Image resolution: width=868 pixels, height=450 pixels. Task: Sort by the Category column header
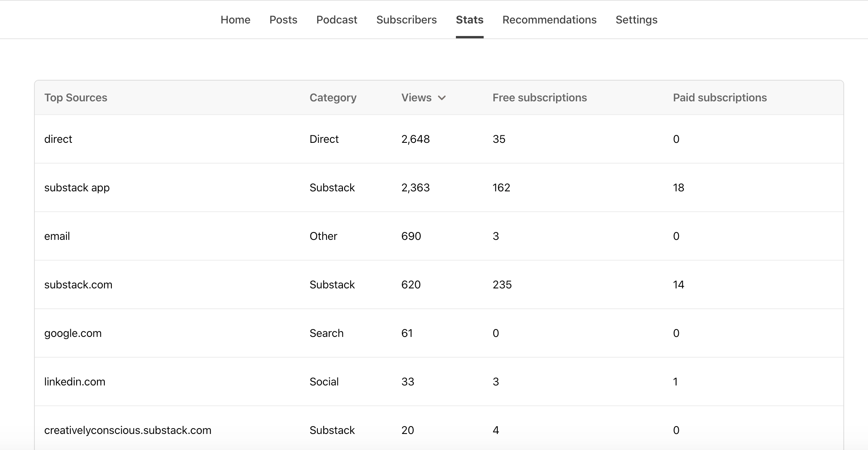tap(333, 97)
